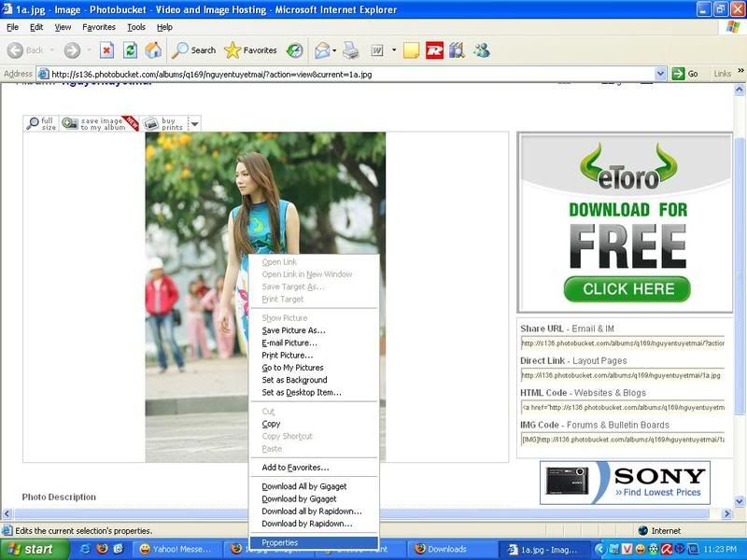Select Download All by Gigaget
The height and width of the screenshot is (560, 747).
coord(314,486)
